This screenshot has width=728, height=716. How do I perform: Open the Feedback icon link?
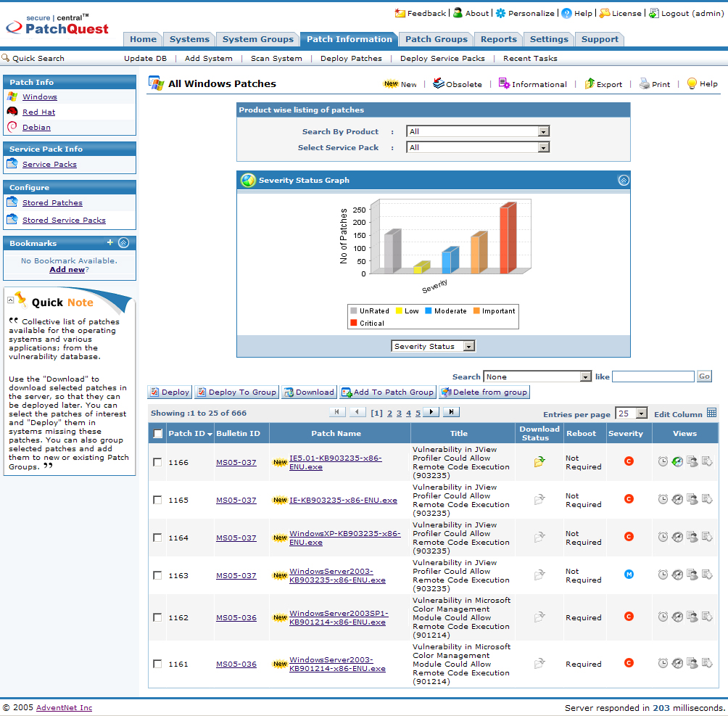pos(400,13)
